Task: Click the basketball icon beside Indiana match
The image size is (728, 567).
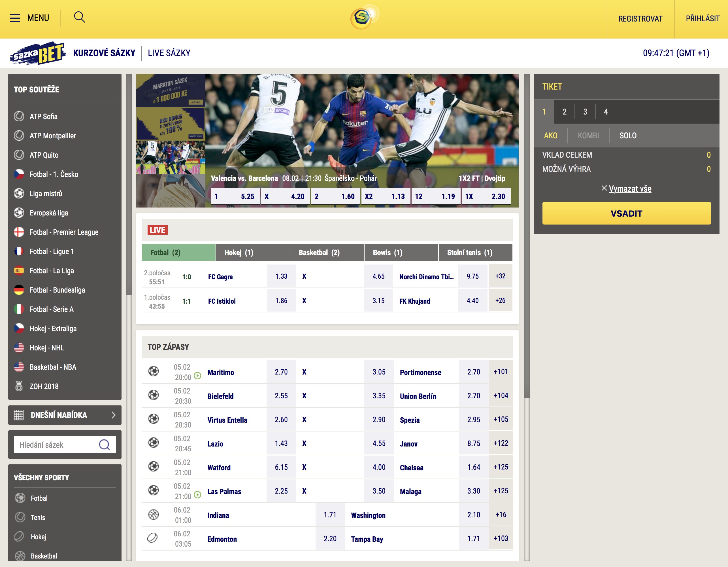Action: [153, 515]
